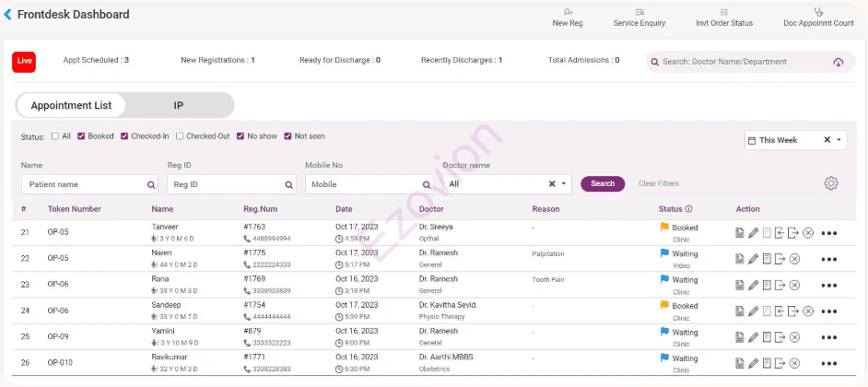
Task: Select the Appointment List tab
Action: pyautogui.click(x=71, y=105)
